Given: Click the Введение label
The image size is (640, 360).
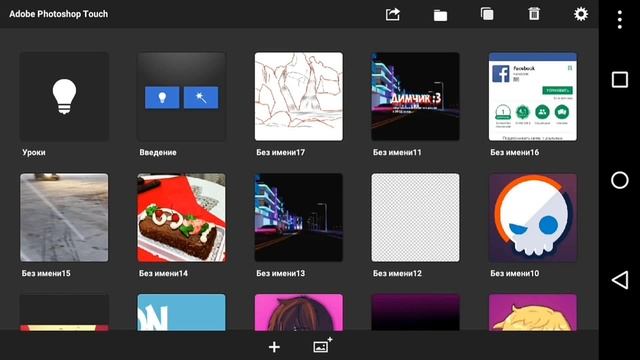Looking at the screenshot, I should click(x=158, y=153).
